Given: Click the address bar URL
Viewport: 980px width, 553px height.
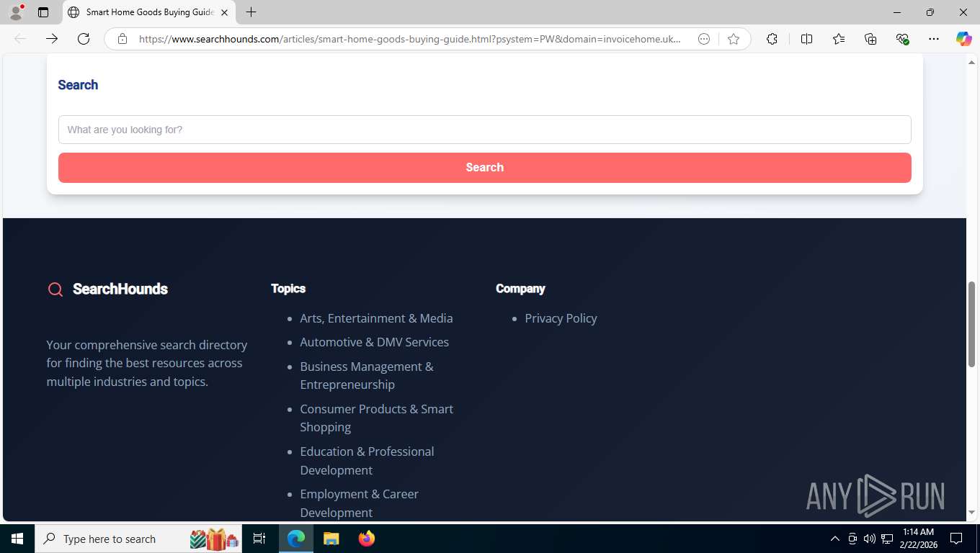Looking at the screenshot, I should pos(409,39).
